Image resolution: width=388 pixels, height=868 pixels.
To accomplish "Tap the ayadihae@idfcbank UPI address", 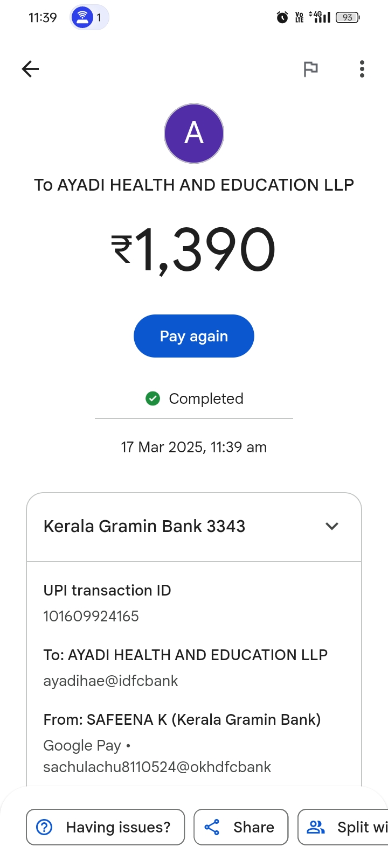I will [110, 681].
